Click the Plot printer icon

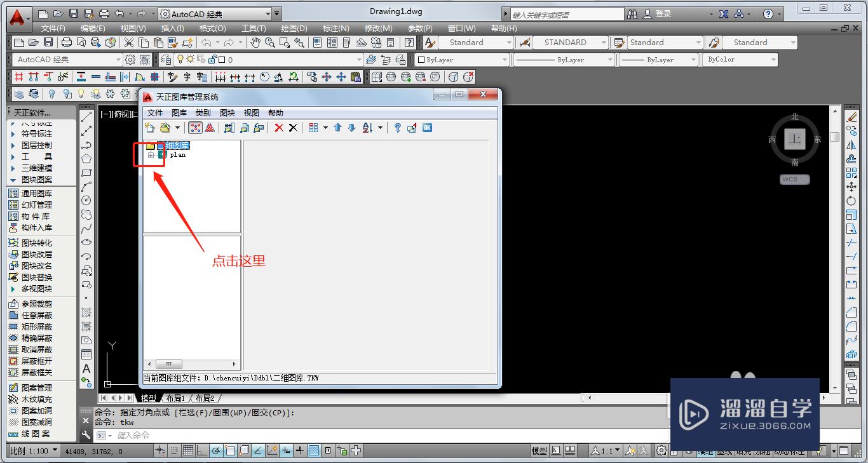[67, 43]
